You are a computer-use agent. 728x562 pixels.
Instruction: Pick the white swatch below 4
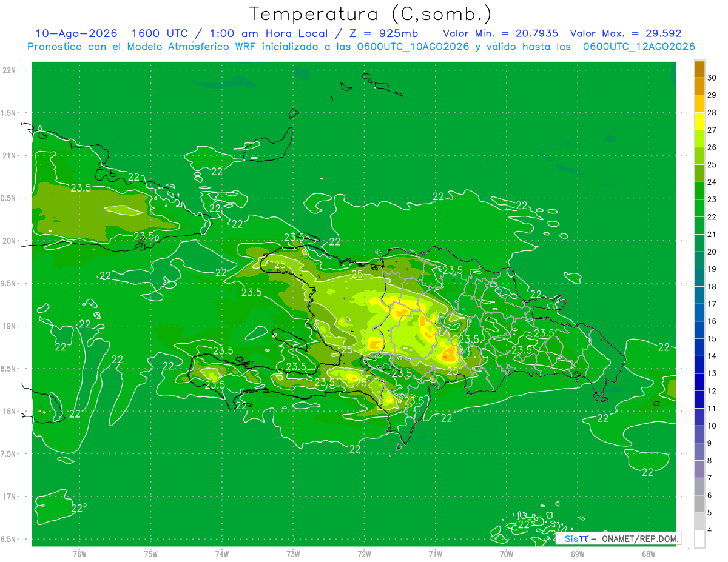pos(699,539)
